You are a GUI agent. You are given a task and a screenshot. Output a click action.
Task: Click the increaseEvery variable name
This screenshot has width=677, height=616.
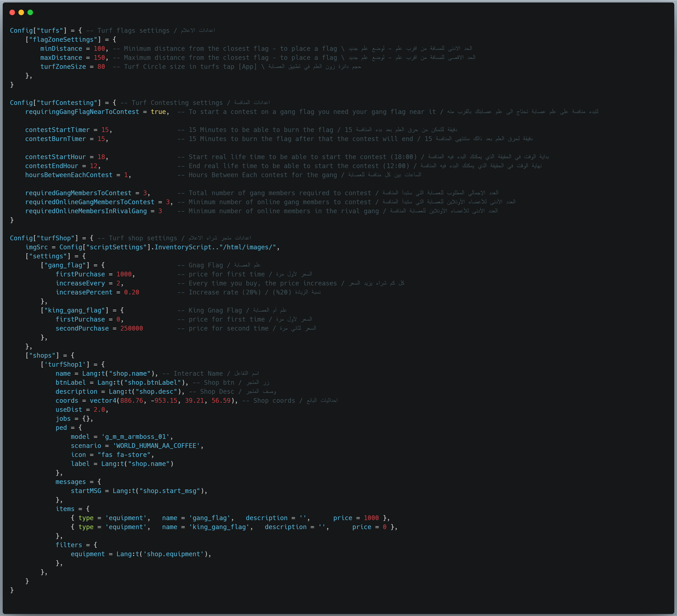80,283
